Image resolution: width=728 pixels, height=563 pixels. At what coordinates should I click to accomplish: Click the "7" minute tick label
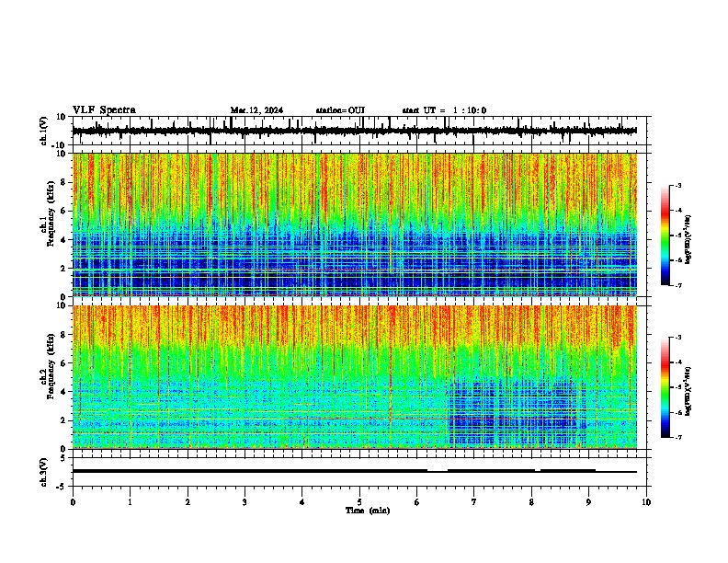coord(474,502)
